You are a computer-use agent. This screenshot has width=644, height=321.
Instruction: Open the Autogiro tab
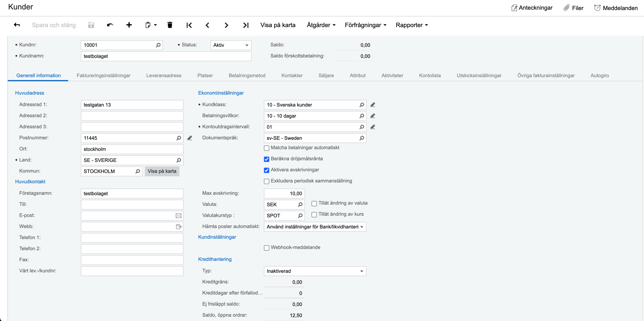[599, 76]
